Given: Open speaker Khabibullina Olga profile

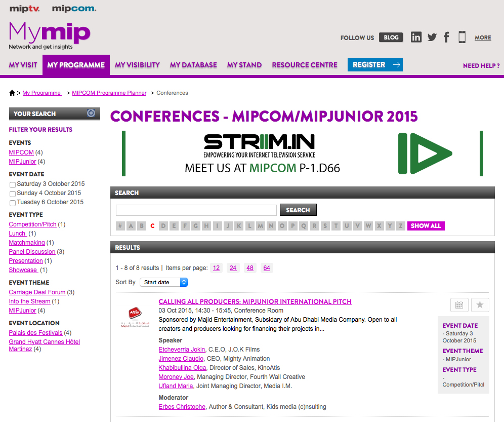Looking at the screenshot, I should click(x=182, y=368).
